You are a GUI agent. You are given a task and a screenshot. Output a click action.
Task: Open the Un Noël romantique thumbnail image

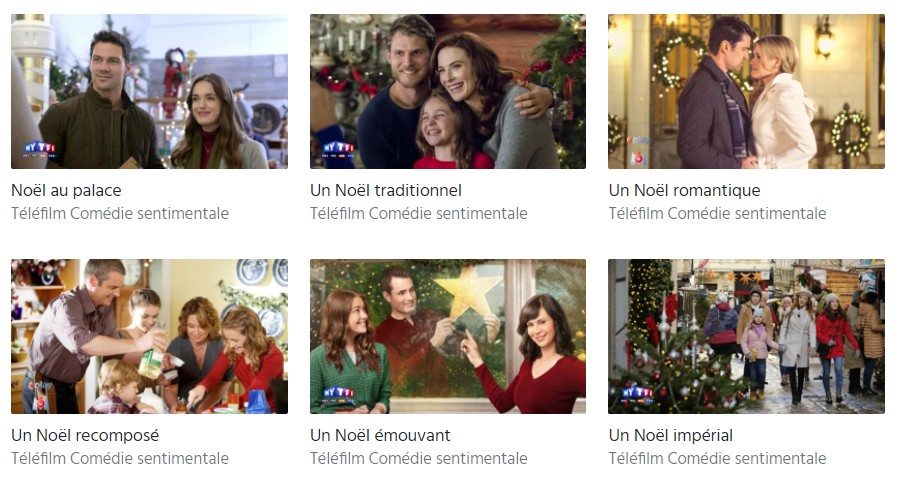click(x=746, y=92)
